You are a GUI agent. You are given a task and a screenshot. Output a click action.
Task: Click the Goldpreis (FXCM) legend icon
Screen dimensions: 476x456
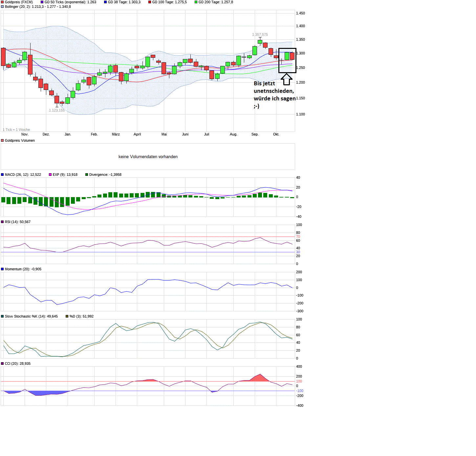2,2
